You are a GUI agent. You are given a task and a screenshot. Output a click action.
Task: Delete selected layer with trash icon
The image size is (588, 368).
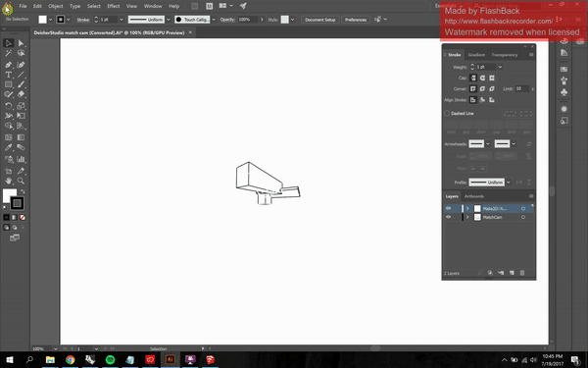[522, 273]
